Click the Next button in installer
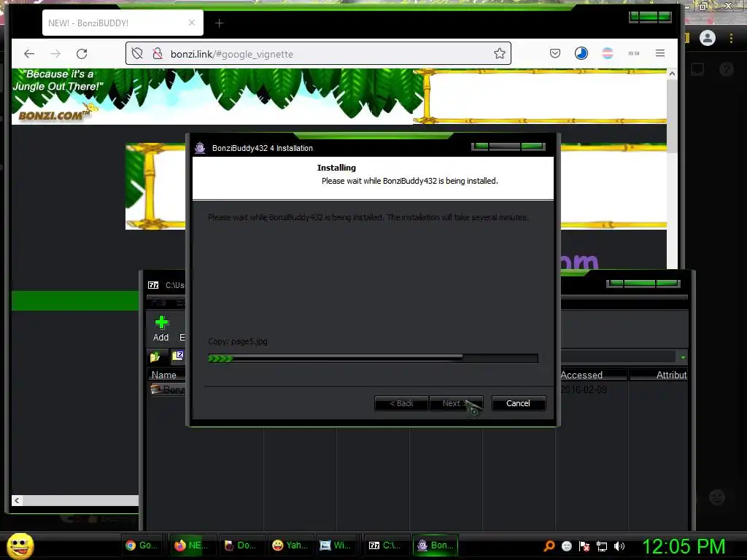 [x=456, y=403]
